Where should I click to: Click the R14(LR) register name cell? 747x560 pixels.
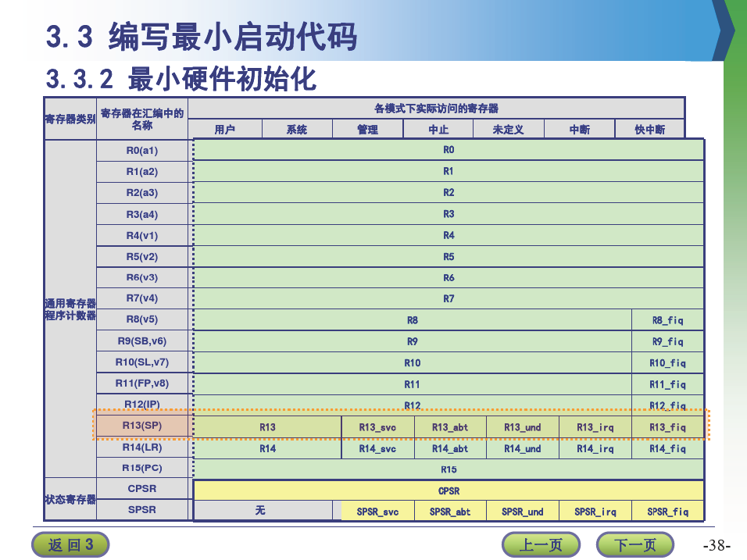click(142, 448)
